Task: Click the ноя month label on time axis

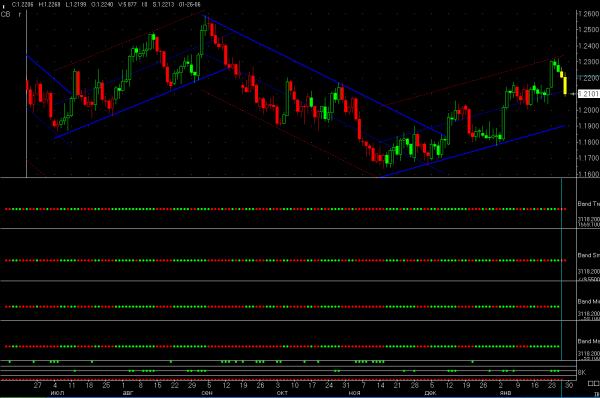Action: point(354,393)
